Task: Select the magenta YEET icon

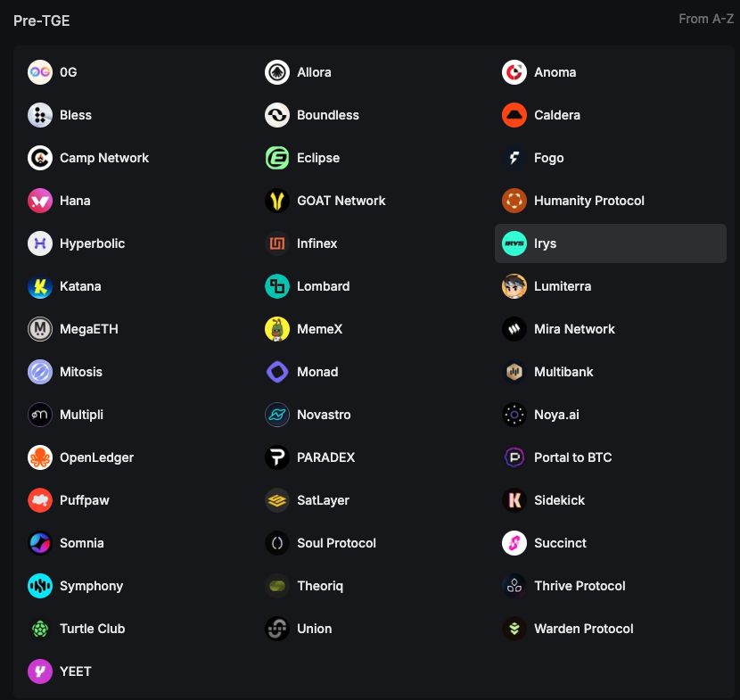Action: [x=40, y=671]
